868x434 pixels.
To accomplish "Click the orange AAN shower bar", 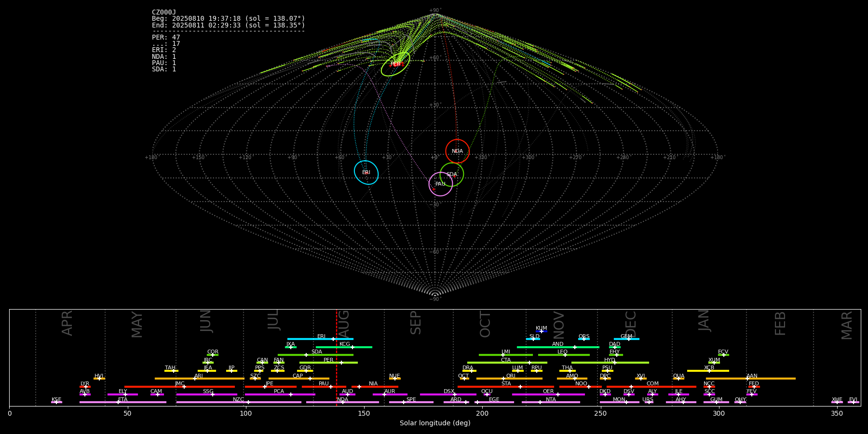I will (751, 379).
